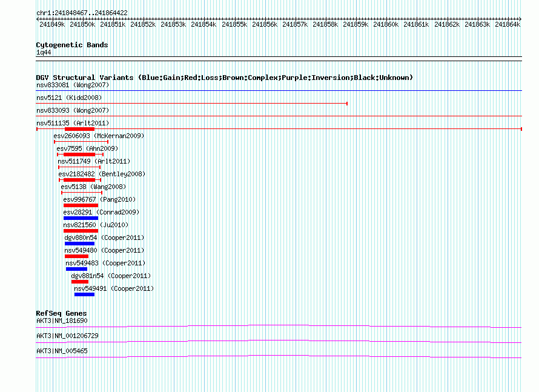Viewport: 539px width, 392px height.
Task: Select the esv5138 (Wang2008) label
Action: point(93,187)
